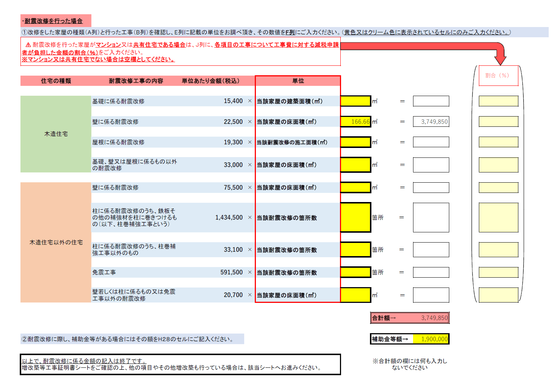Select yellow input cell for 基礎に係る耐震改修
This screenshot has height=392, width=556.
tap(355, 101)
